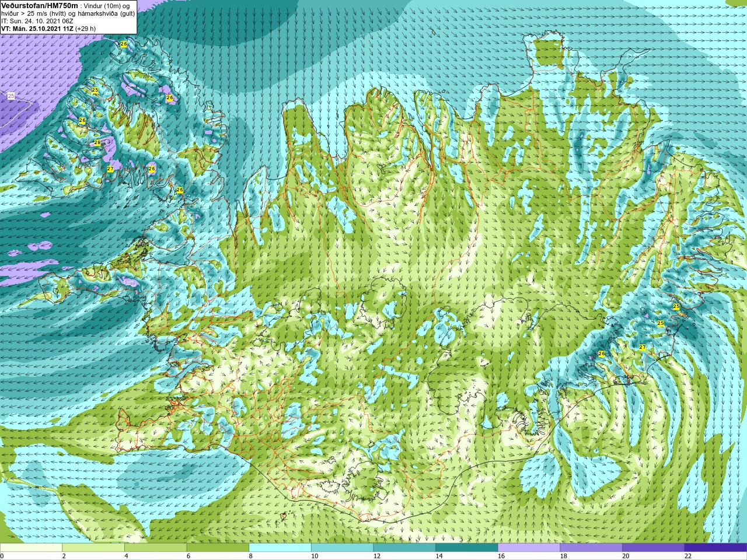Click the yellow gust marker labeled 28
The width and height of the screenshot is (747, 560).
[97, 142]
